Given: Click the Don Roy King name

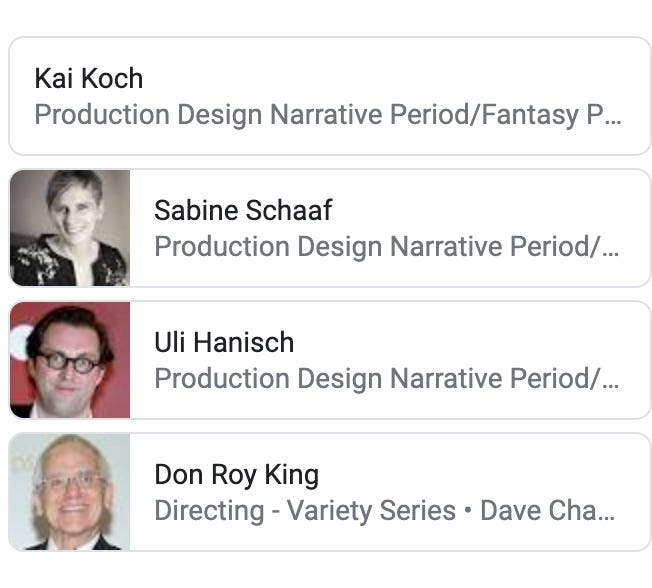Looking at the screenshot, I should [x=236, y=474].
